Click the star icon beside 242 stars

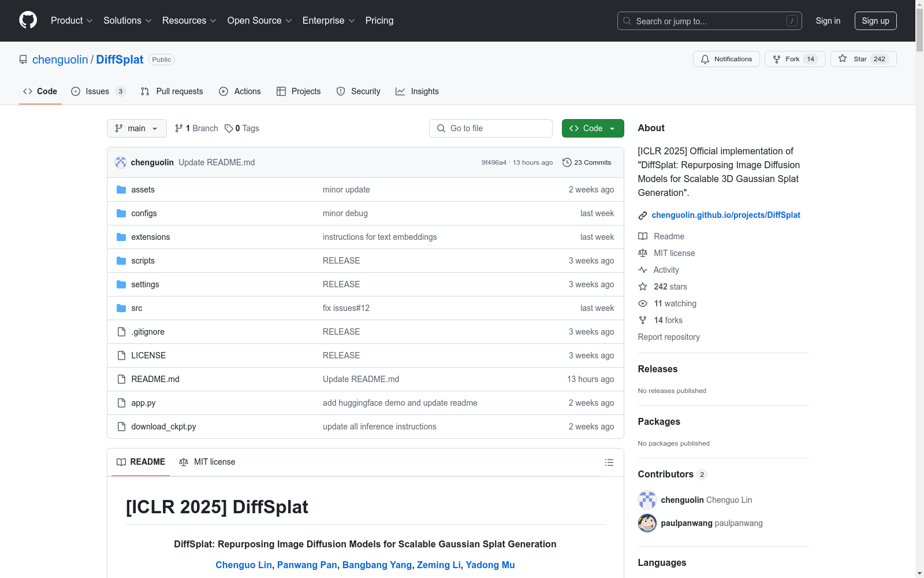pyautogui.click(x=643, y=287)
